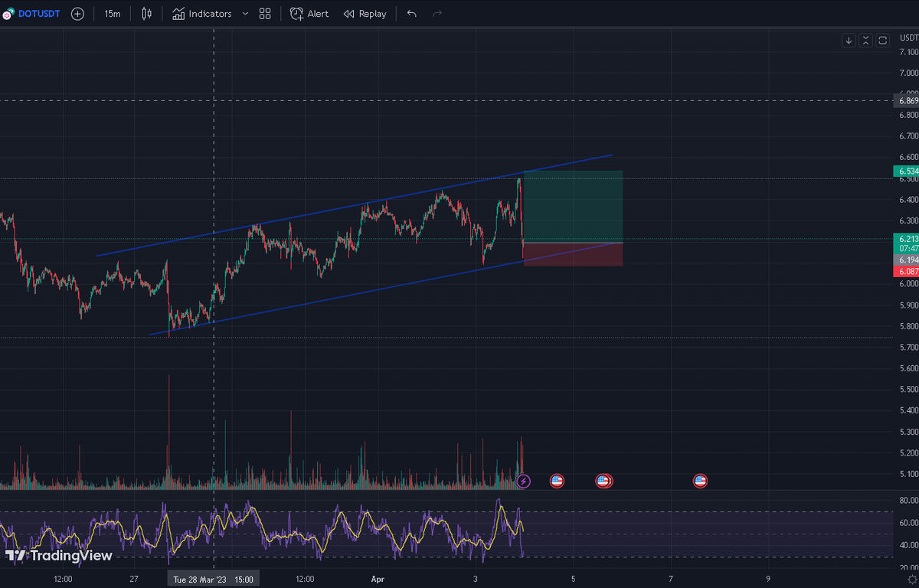Select the green 6.534 take-profit price label
This screenshot has height=588, width=919.
[x=907, y=171]
